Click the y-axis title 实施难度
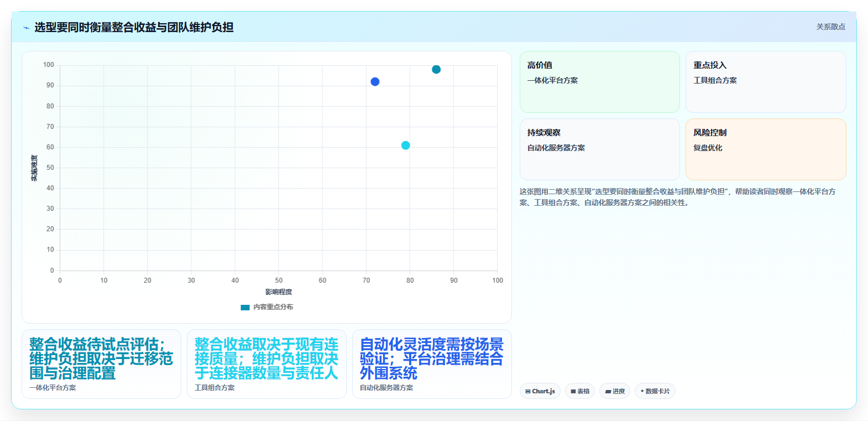 tap(34, 168)
